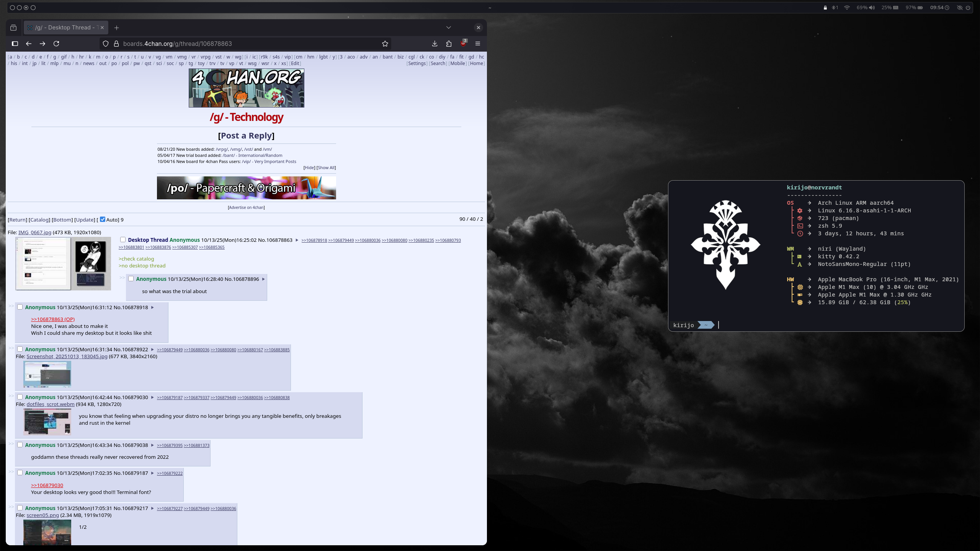Open the extensions puzzle icon

click(x=449, y=44)
